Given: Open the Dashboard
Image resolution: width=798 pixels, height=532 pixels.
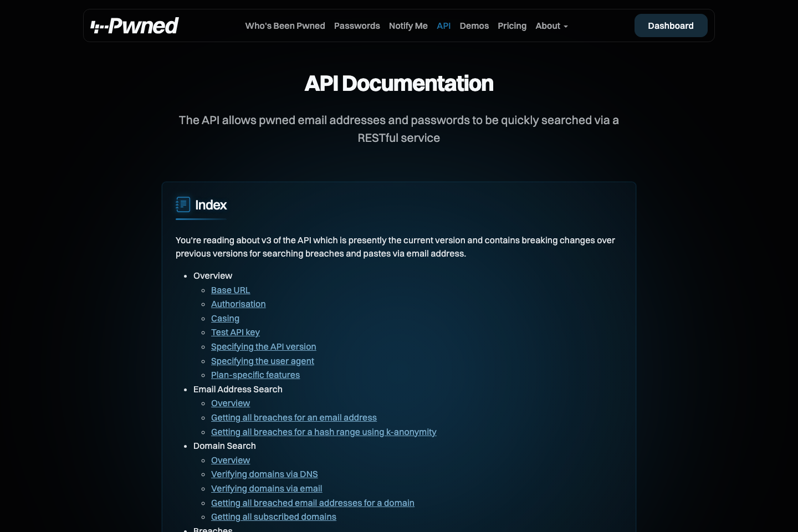Looking at the screenshot, I should 671,25.
